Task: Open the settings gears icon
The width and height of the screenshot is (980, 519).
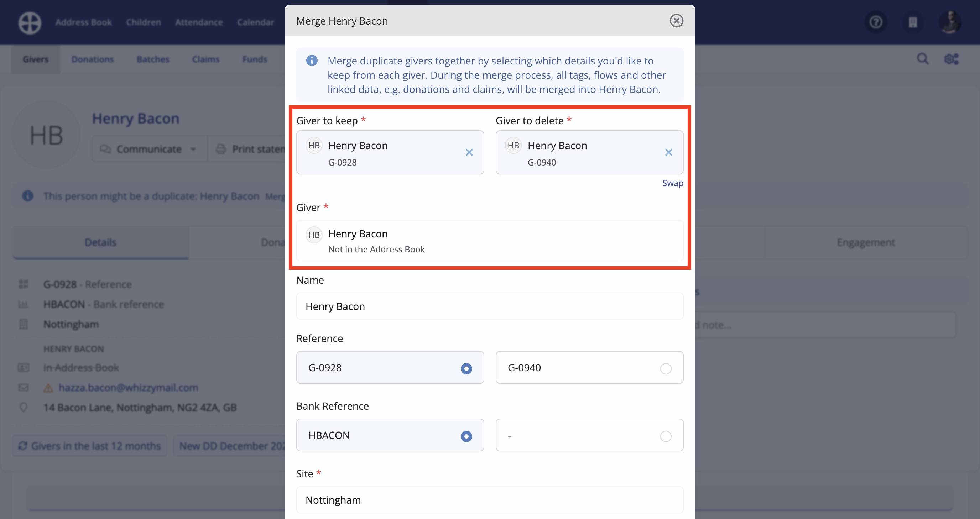Action: (x=951, y=59)
